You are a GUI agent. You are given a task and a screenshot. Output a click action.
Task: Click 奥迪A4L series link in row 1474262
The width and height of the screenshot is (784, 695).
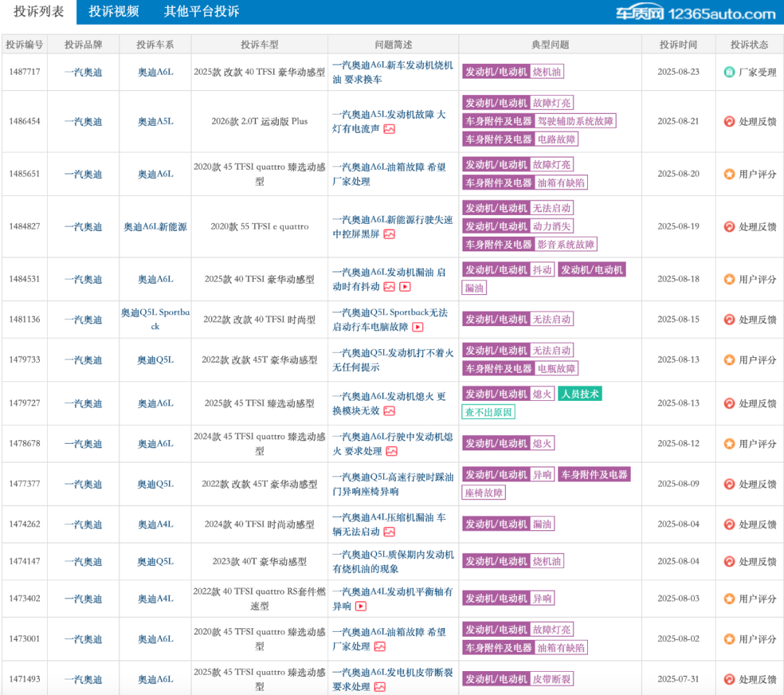point(155,524)
